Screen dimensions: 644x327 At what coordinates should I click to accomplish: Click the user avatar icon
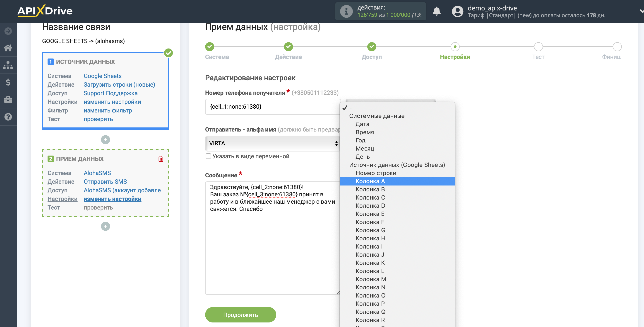pyautogui.click(x=457, y=11)
